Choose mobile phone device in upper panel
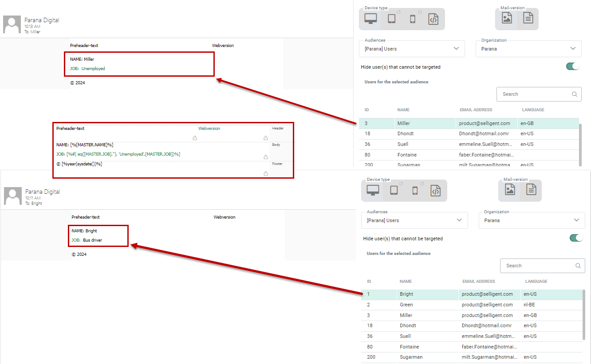 [x=413, y=19]
